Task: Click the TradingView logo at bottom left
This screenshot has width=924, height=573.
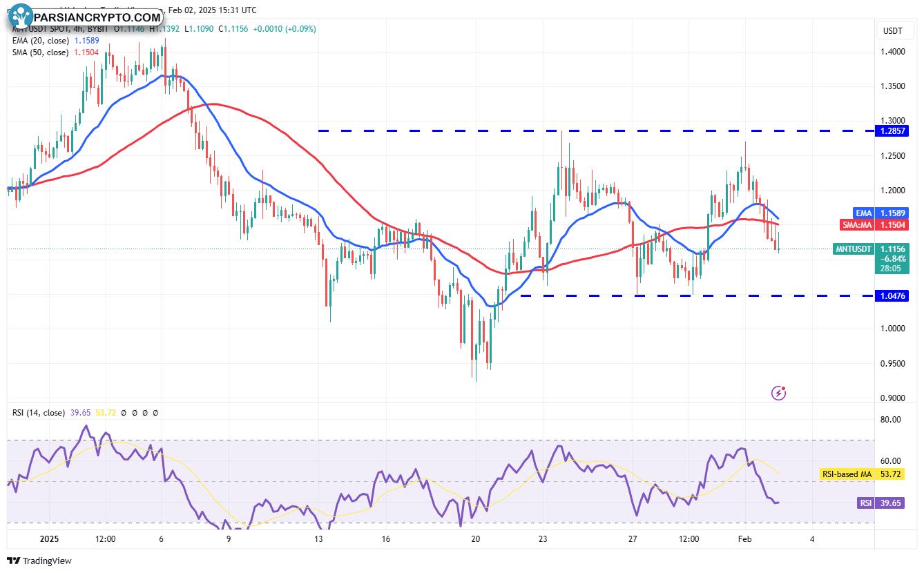Action: pos(39,561)
